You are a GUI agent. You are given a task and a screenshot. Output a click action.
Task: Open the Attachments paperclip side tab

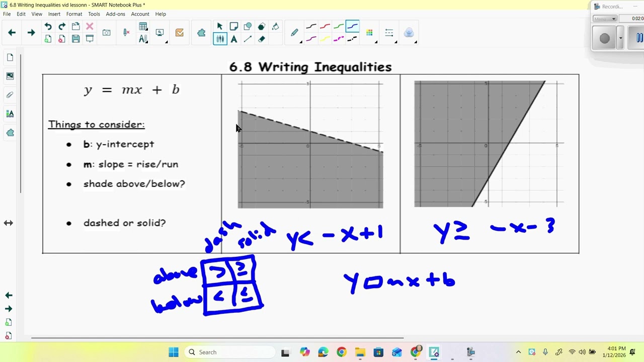[x=10, y=95]
